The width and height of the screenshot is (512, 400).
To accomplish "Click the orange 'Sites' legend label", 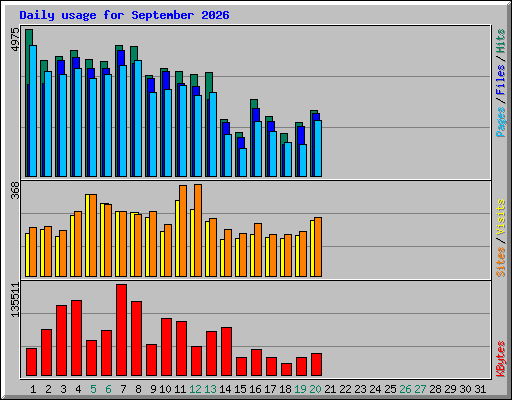I will [x=500, y=262].
